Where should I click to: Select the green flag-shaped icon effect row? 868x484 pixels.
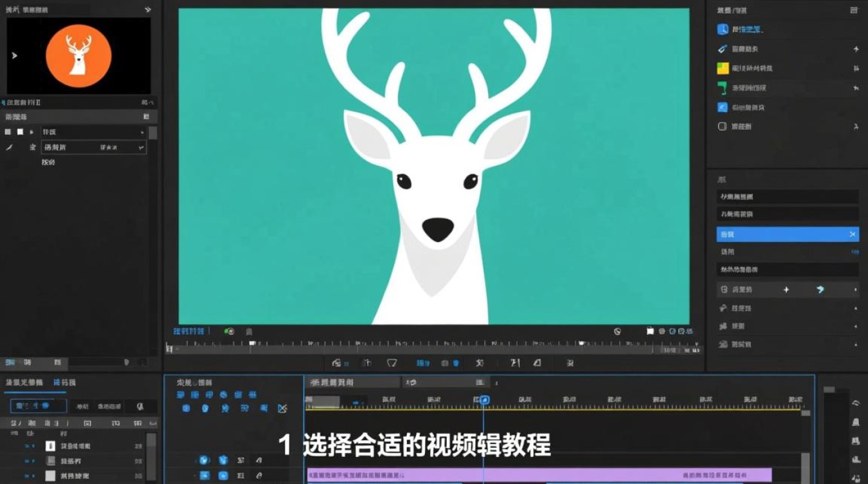click(x=788, y=88)
